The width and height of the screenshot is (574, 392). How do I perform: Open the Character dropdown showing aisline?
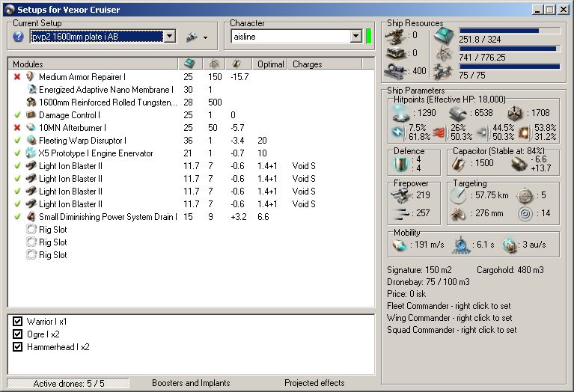[355, 36]
